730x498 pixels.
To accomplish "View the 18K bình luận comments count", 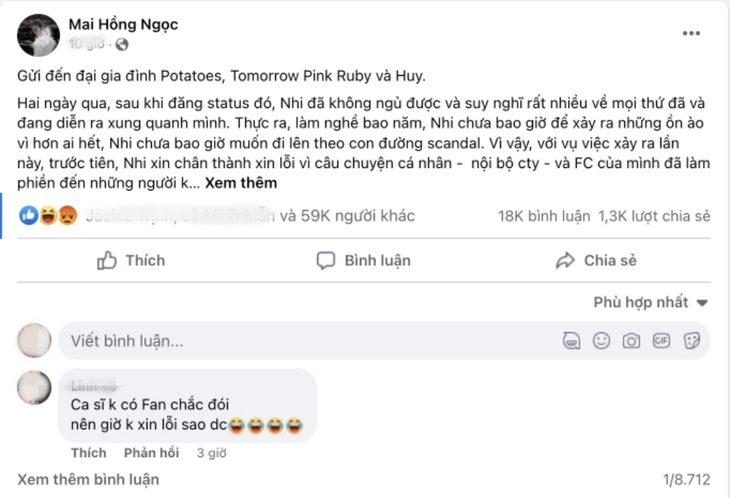I will [x=540, y=215].
